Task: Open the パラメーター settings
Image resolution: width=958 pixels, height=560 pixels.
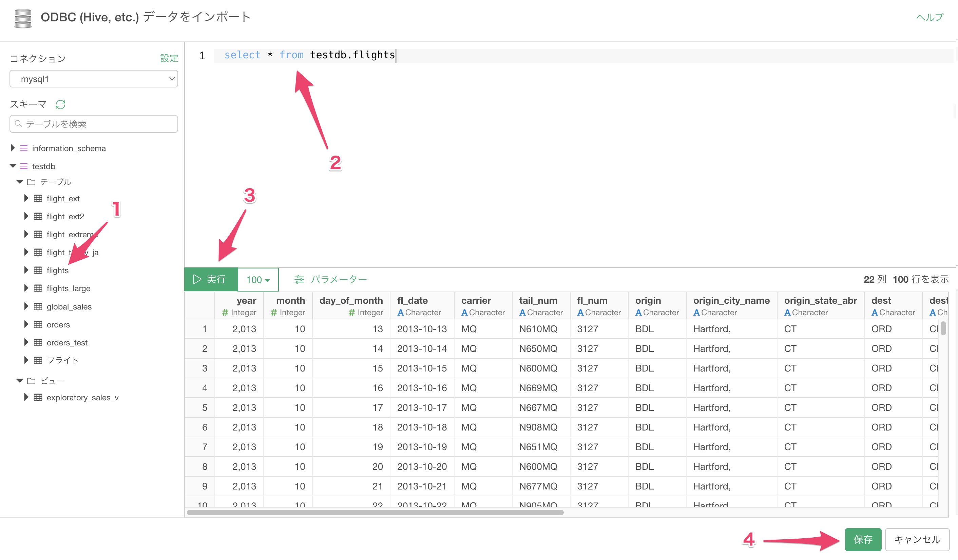Action: pyautogui.click(x=330, y=279)
